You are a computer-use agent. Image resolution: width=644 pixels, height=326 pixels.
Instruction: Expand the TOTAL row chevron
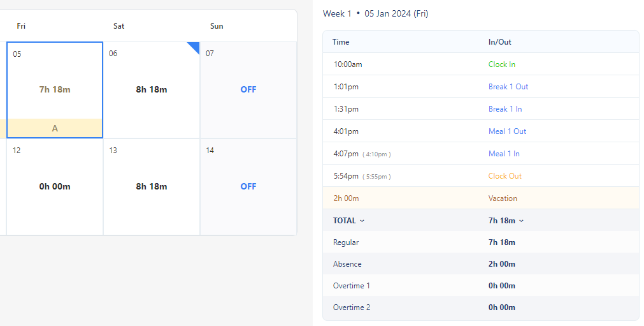tap(362, 221)
